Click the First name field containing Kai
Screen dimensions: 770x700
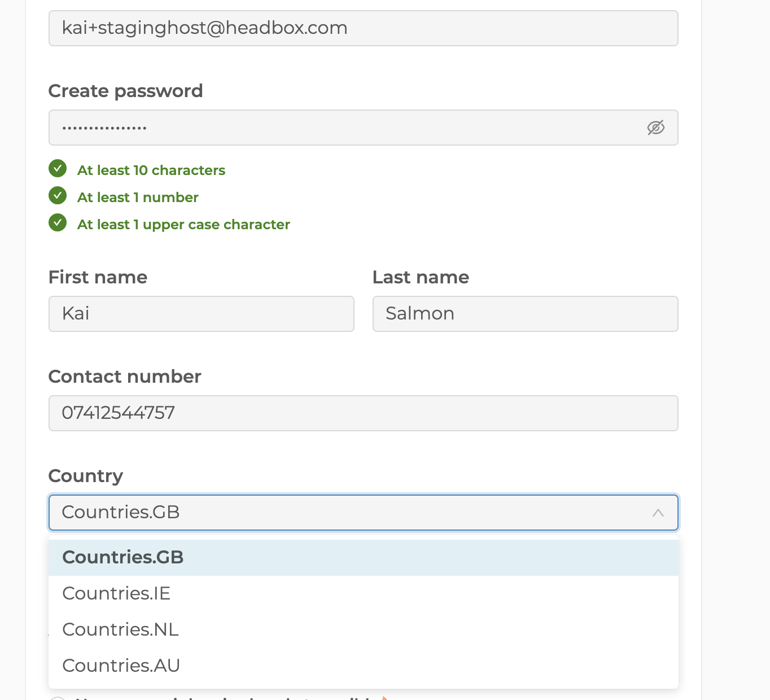201,314
